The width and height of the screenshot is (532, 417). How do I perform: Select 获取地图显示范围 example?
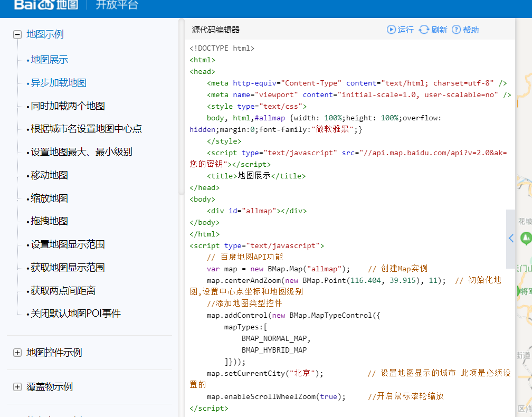(x=68, y=268)
